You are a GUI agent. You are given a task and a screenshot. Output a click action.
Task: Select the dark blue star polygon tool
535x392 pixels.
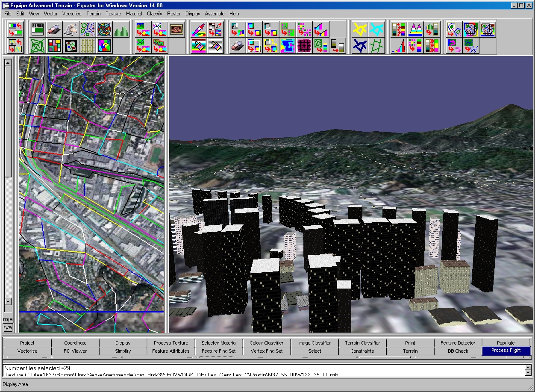360,45
